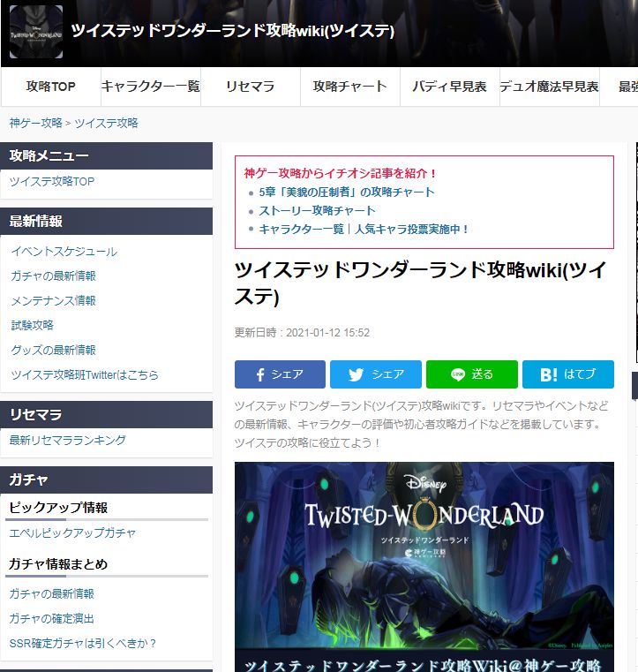Image resolution: width=638 pixels, height=672 pixels.
Task: Open the リセマラ nav tab
Action: pos(251,87)
